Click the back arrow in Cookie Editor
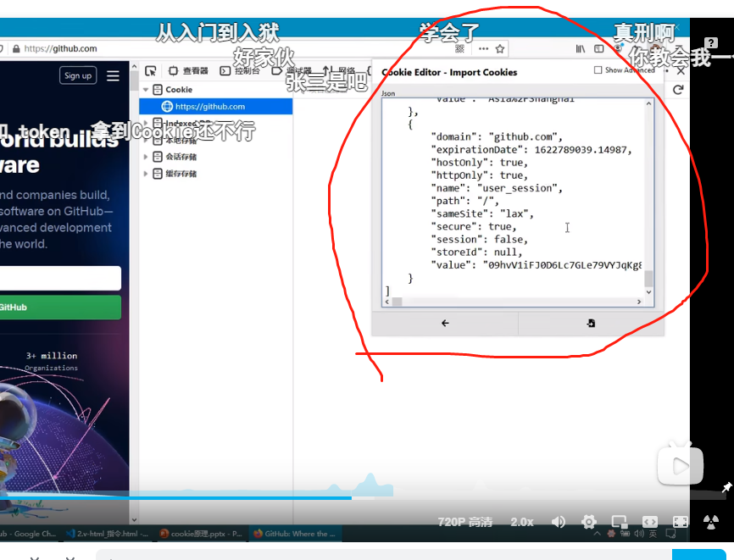 click(445, 324)
